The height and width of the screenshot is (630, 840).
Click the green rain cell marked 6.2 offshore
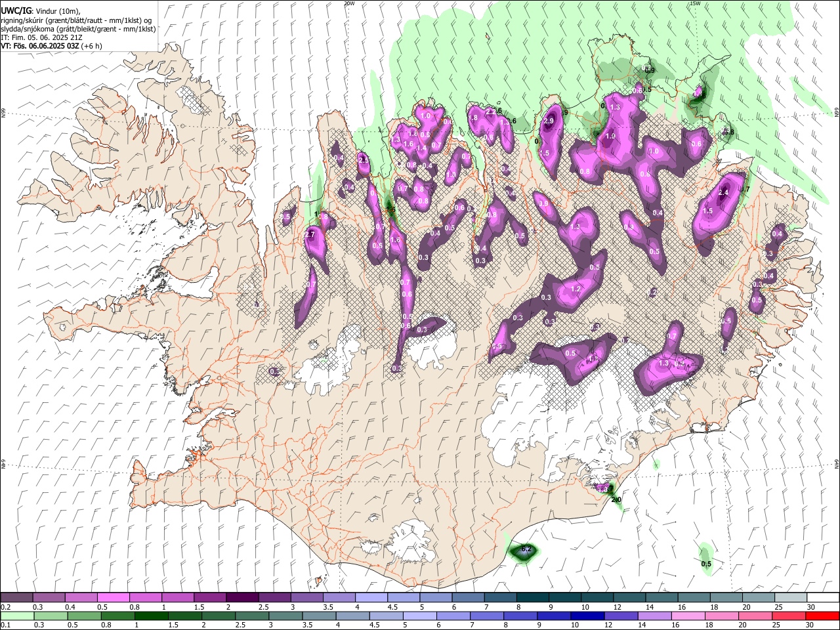[524, 553]
